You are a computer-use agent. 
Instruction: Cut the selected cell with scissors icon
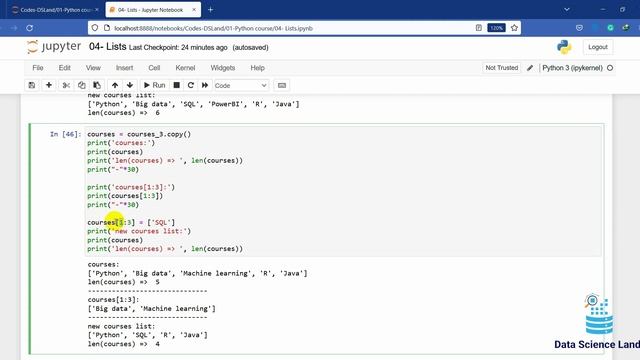click(x=66, y=85)
